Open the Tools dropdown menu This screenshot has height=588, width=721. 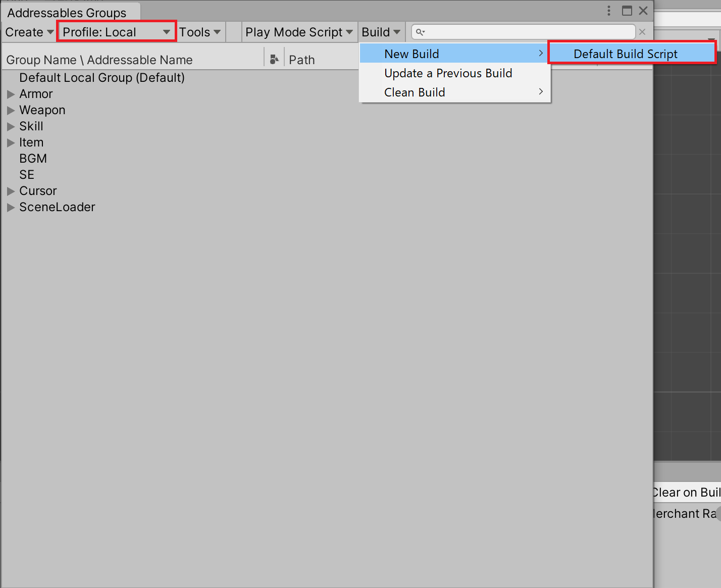200,32
